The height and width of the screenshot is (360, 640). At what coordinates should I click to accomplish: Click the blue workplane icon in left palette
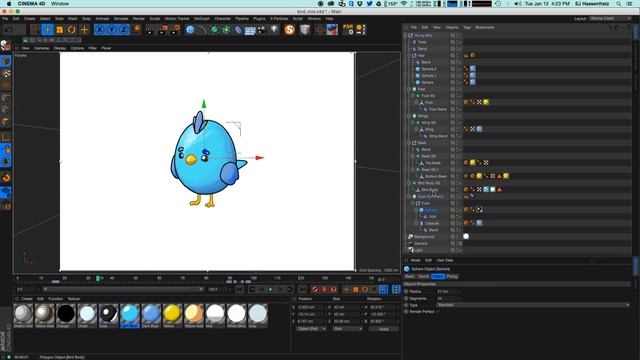6,192
